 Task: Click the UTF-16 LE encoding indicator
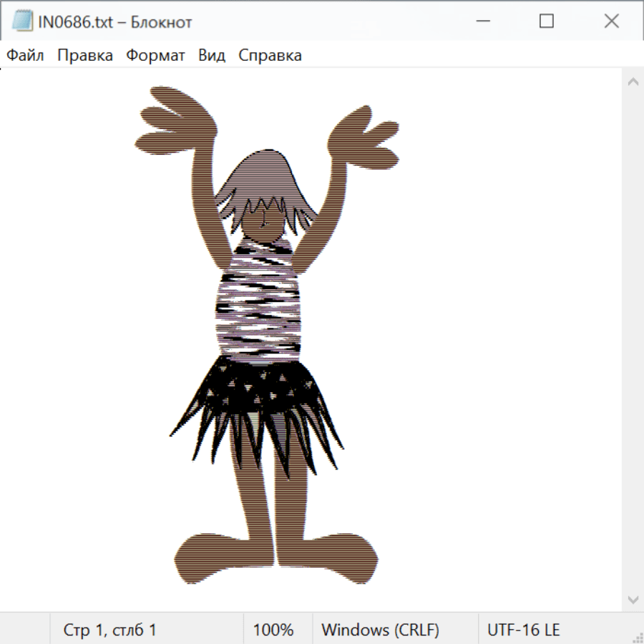523,630
